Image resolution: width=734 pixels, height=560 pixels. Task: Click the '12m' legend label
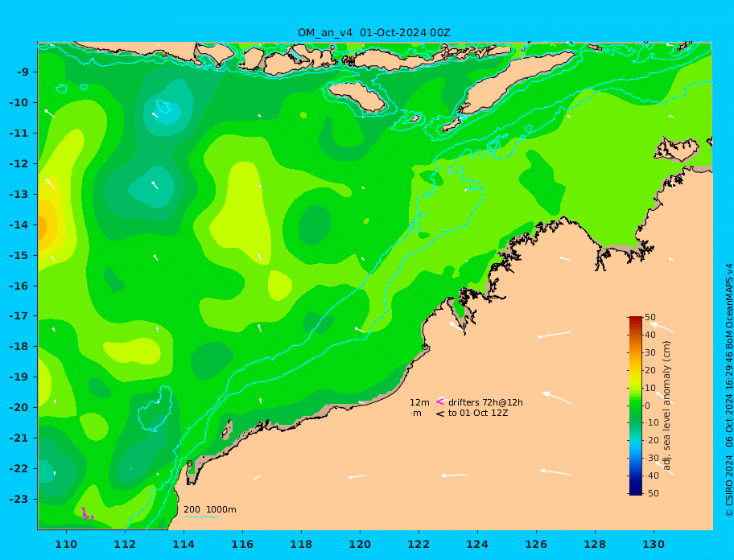(419, 402)
